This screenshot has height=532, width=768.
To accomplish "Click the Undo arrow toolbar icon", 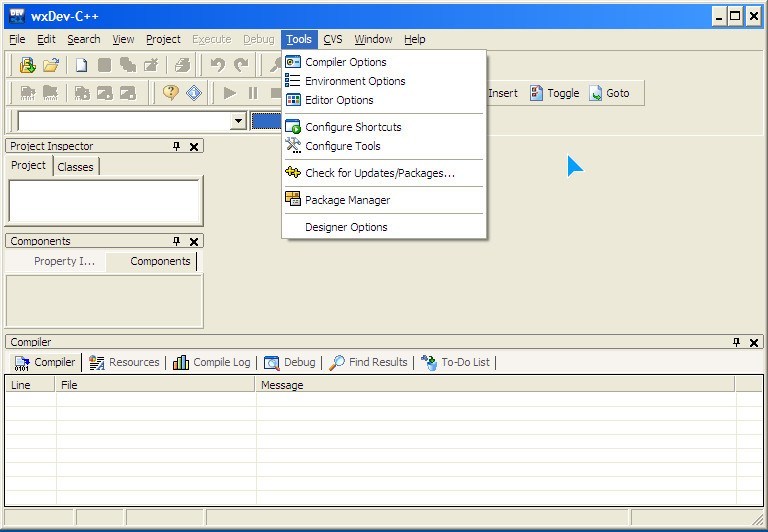I will pos(217,65).
